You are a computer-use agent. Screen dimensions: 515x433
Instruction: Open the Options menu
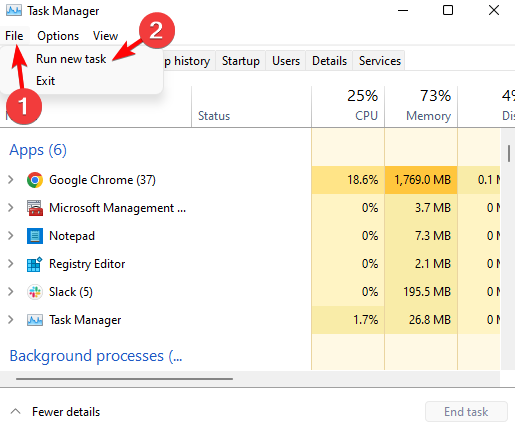click(58, 36)
